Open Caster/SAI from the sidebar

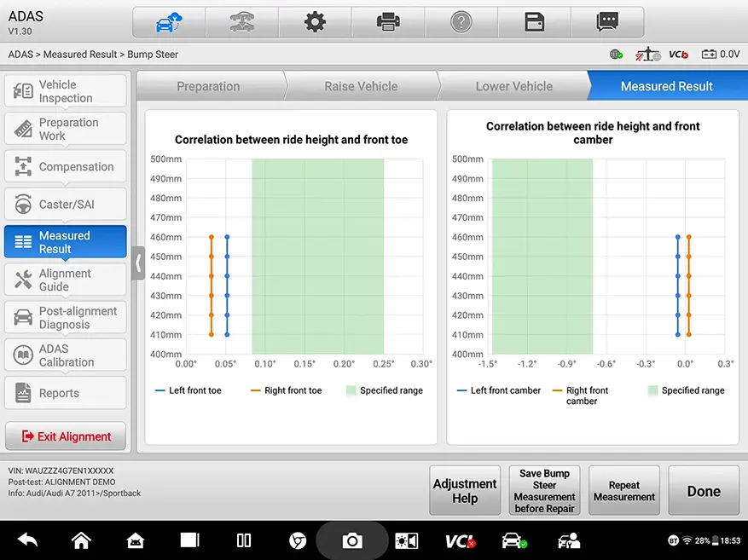(x=66, y=205)
